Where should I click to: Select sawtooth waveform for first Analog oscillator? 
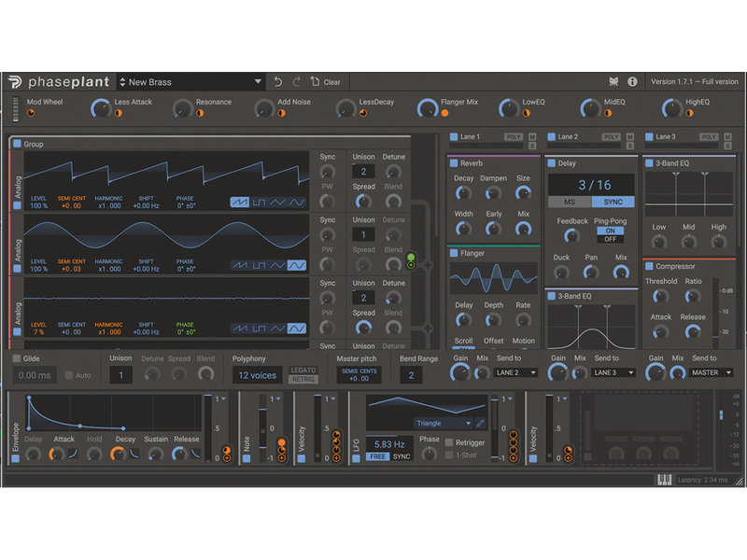click(x=240, y=203)
